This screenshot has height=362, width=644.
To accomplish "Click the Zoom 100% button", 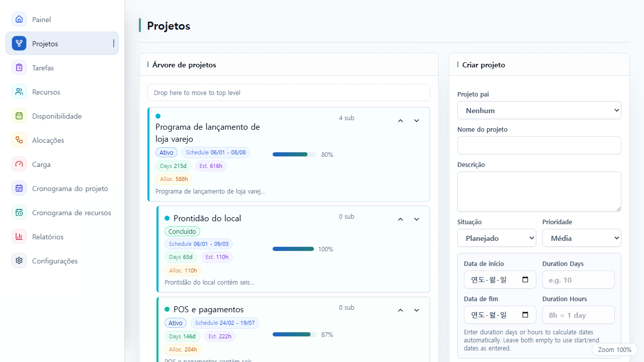I will pyautogui.click(x=615, y=349).
